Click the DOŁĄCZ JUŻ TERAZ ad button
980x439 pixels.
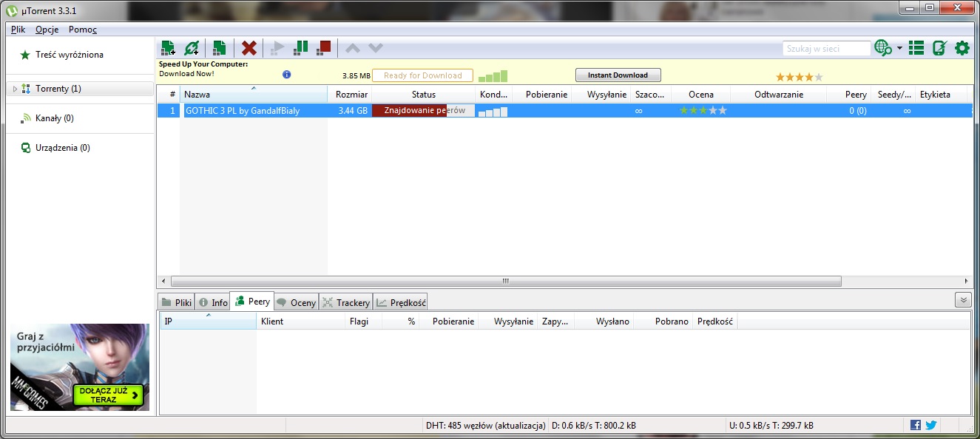tap(108, 395)
